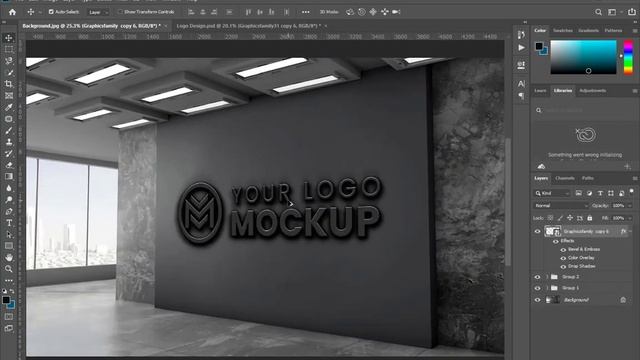
Task: Select the Eraser tool
Action: click(x=9, y=165)
